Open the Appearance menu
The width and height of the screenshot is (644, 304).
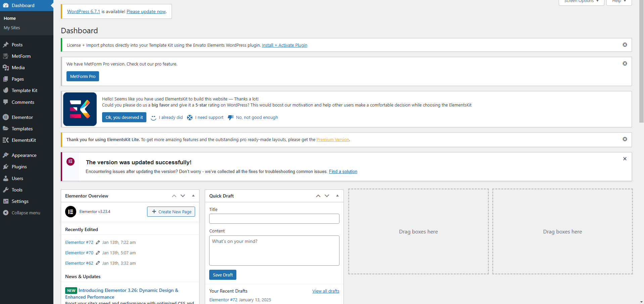(x=24, y=155)
